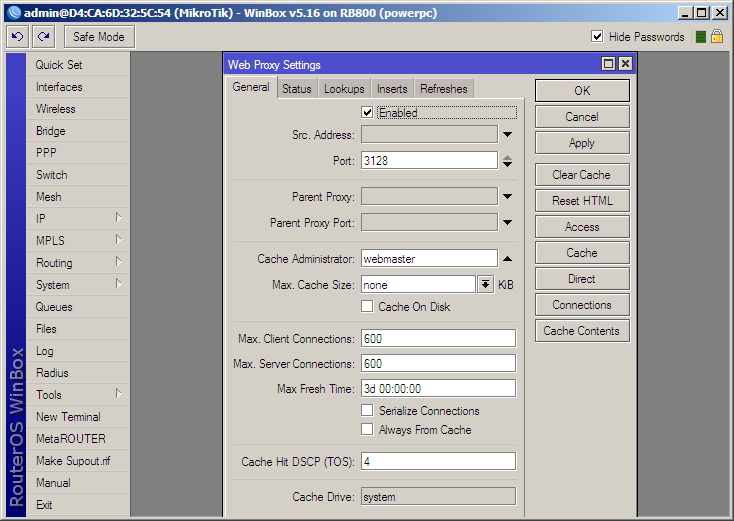Click the padlock icon in toolbar
Viewport: 734px width, 521px height.
(x=717, y=36)
